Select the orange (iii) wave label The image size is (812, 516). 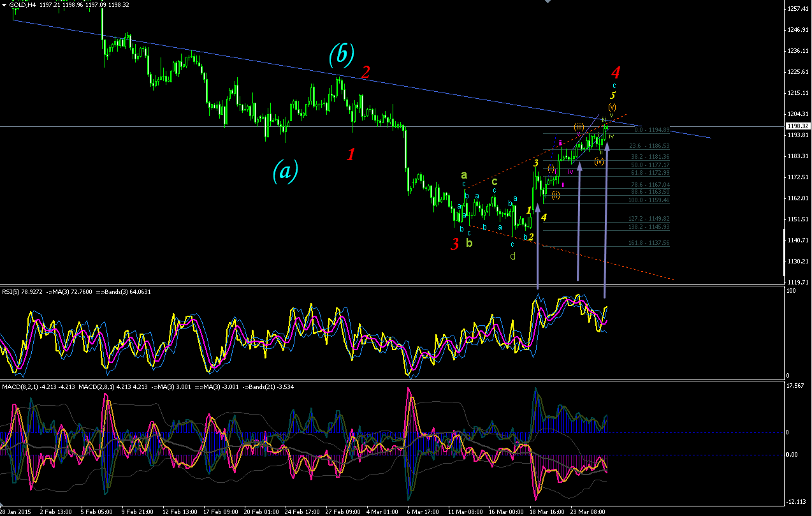(579, 127)
